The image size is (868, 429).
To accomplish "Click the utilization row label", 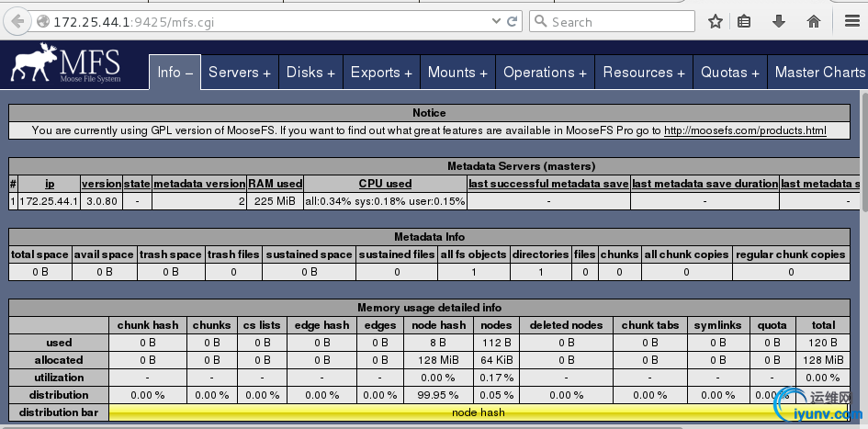I will [59, 378].
